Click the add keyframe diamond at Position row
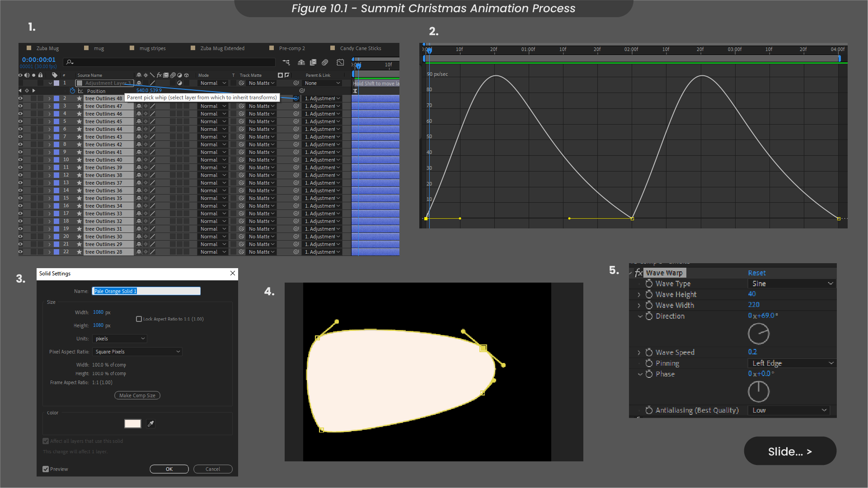 (27, 91)
